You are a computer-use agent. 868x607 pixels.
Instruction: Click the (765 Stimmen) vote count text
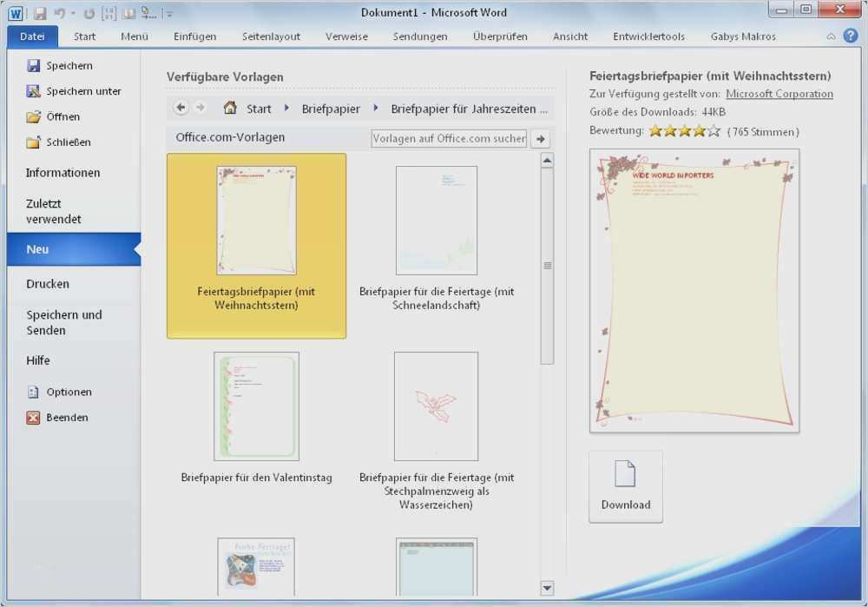pyautogui.click(x=763, y=132)
